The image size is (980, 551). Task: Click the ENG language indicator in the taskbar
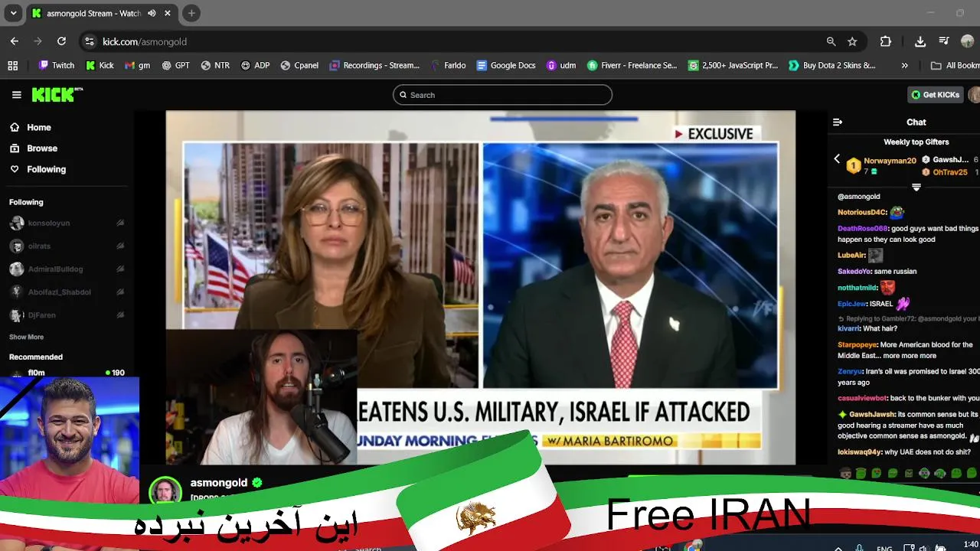pyautogui.click(x=884, y=548)
